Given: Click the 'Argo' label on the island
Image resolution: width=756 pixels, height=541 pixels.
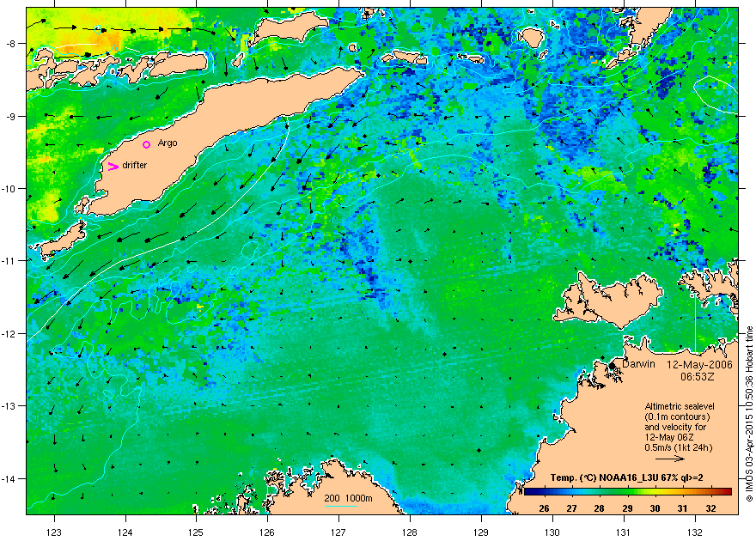Looking at the screenshot, I should point(168,143).
